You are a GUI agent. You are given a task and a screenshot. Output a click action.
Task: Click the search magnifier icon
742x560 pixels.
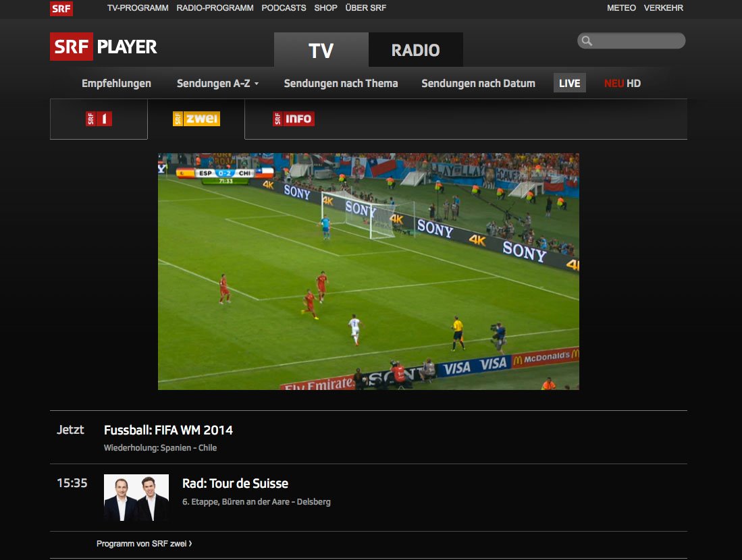tap(587, 41)
